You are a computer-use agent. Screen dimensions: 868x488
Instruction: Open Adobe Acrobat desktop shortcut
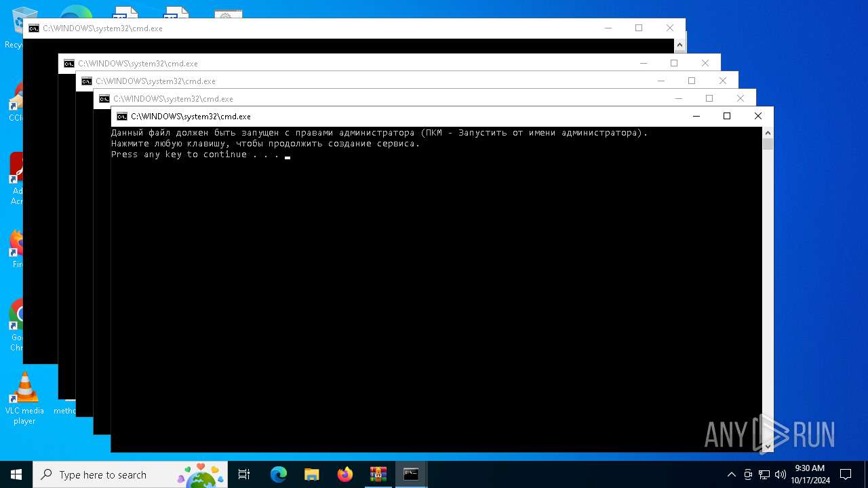pos(16,179)
